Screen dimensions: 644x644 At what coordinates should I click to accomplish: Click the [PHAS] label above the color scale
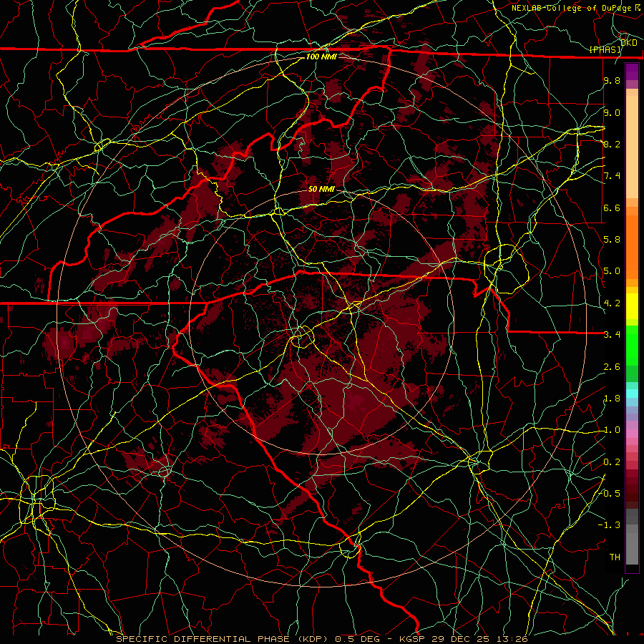605,49
